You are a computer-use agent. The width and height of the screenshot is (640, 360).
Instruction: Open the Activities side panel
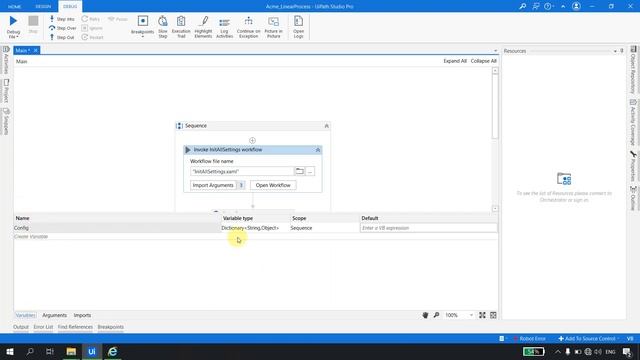pyautogui.click(x=6, y=60)
